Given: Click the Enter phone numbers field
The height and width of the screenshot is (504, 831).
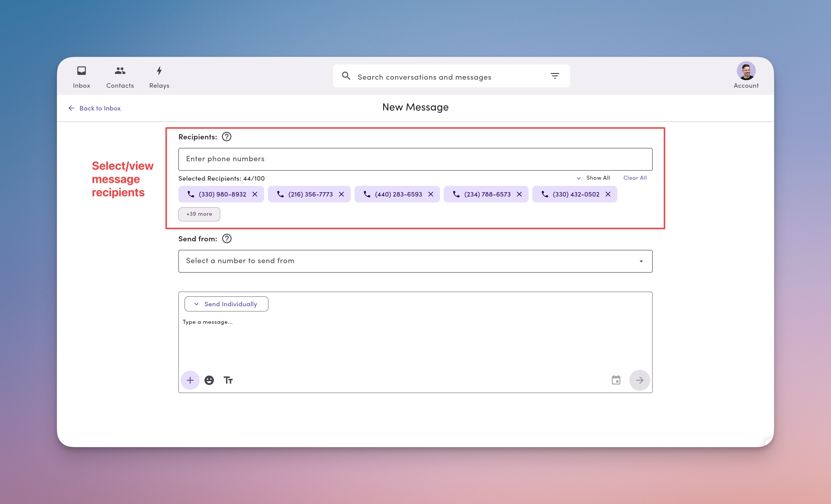Looking at the screenshot, I should pyautogui.click(x=415, y=159).
